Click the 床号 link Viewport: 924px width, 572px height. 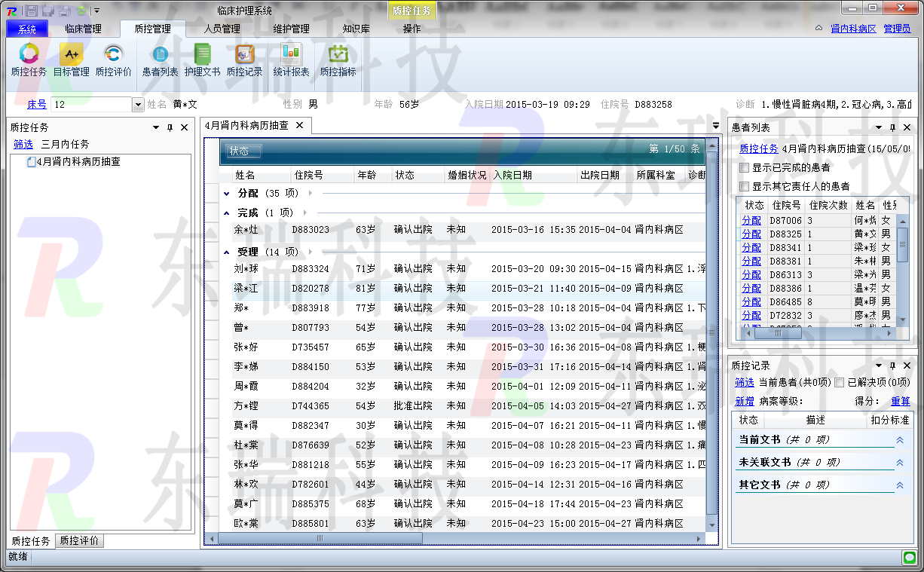click(37, 105)
